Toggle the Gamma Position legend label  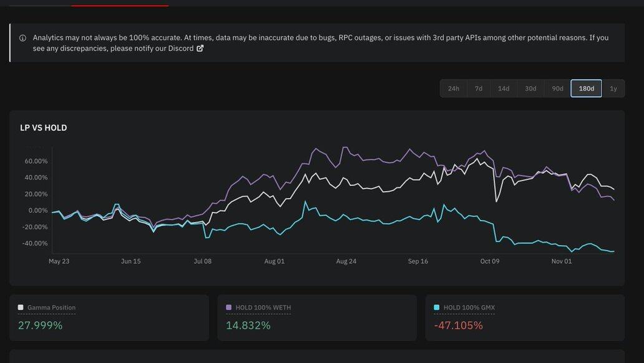click(51, 307)
